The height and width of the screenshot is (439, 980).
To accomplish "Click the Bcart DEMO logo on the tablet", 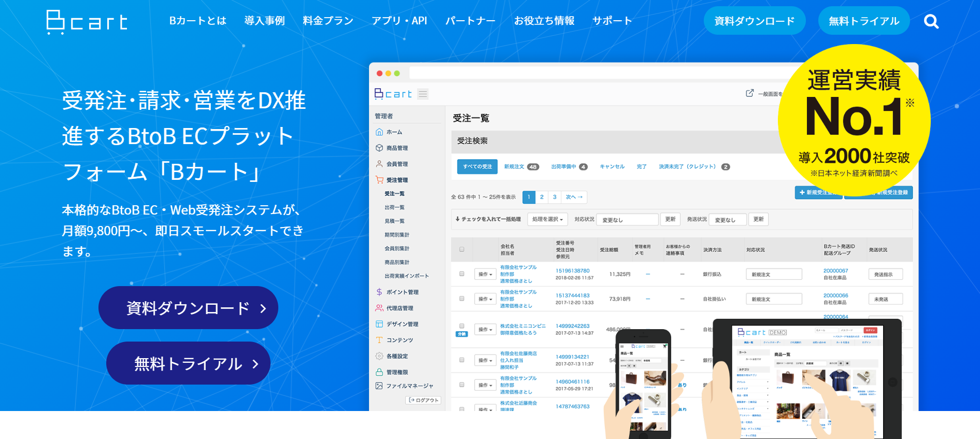I will pyautogui.click(x=762, y=332).
